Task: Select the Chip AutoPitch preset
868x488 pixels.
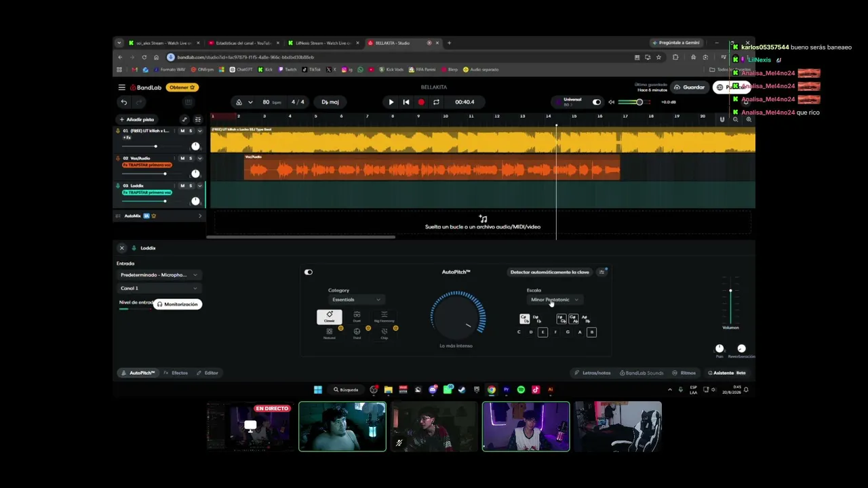Action: (384, 333)
